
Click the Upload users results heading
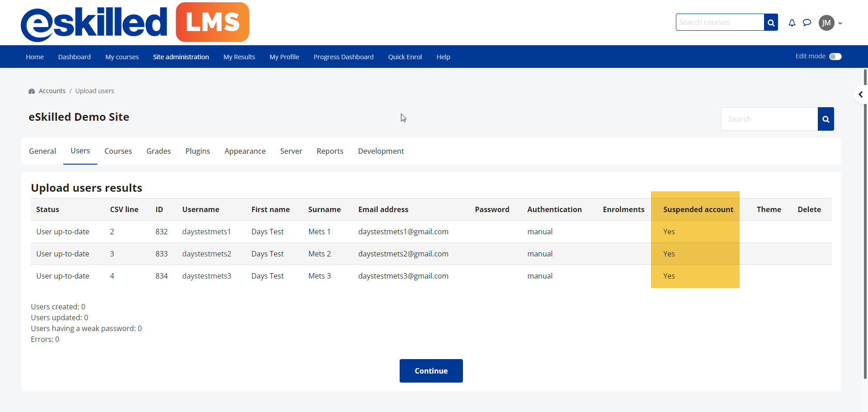click(86, 188)
